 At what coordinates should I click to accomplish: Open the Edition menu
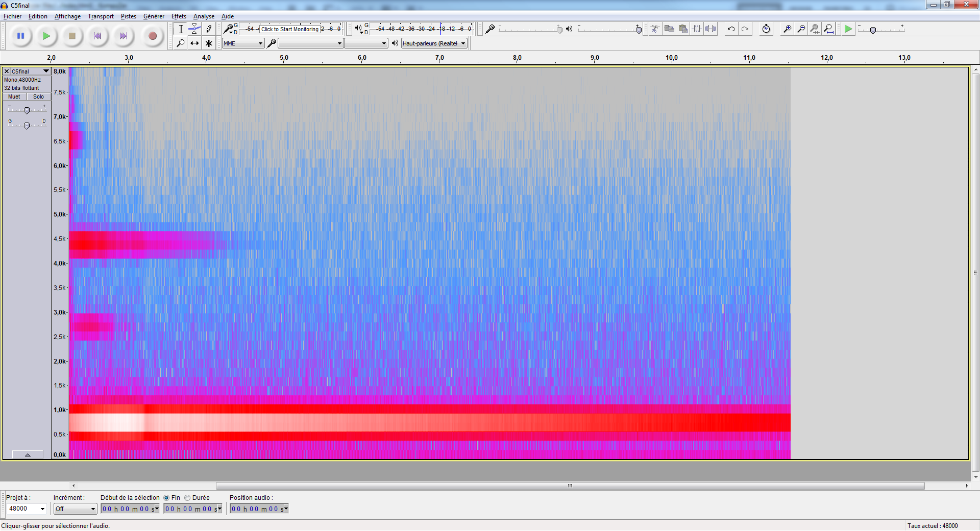(x=38, y=16)
